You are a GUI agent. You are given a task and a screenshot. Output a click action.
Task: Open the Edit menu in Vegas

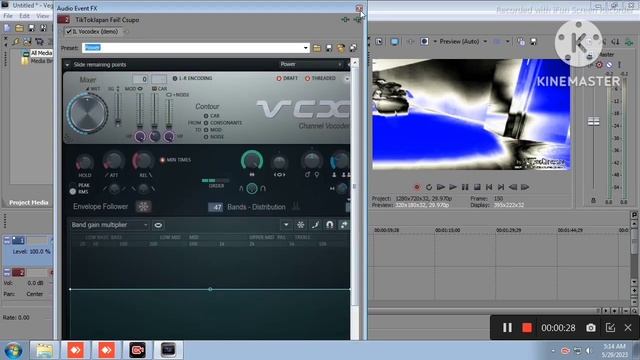pos(24,16)
